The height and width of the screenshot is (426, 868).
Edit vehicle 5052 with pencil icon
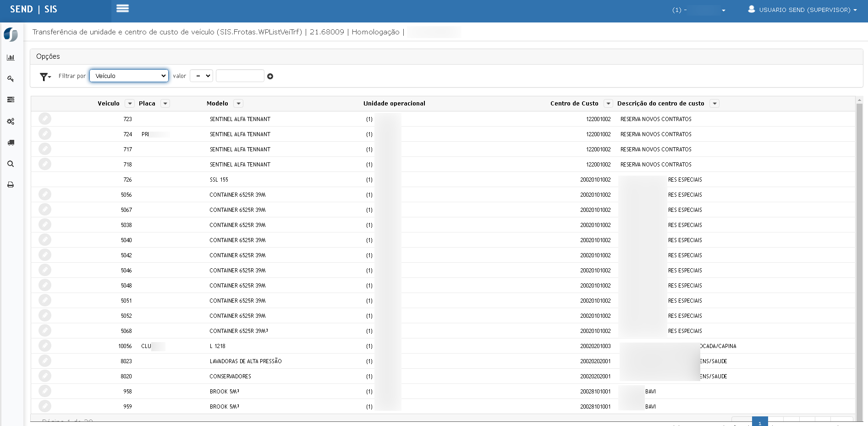click(45, 315)
